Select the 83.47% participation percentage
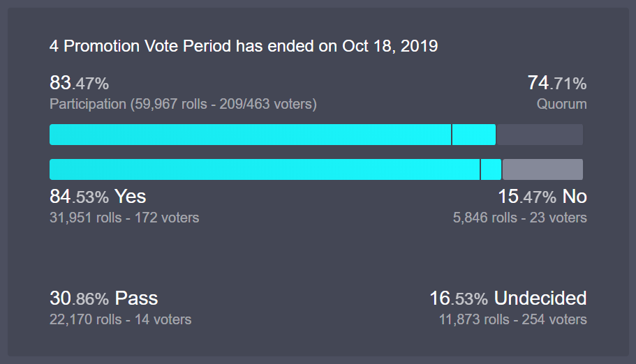The image size is (636, 364). [79, 83]
